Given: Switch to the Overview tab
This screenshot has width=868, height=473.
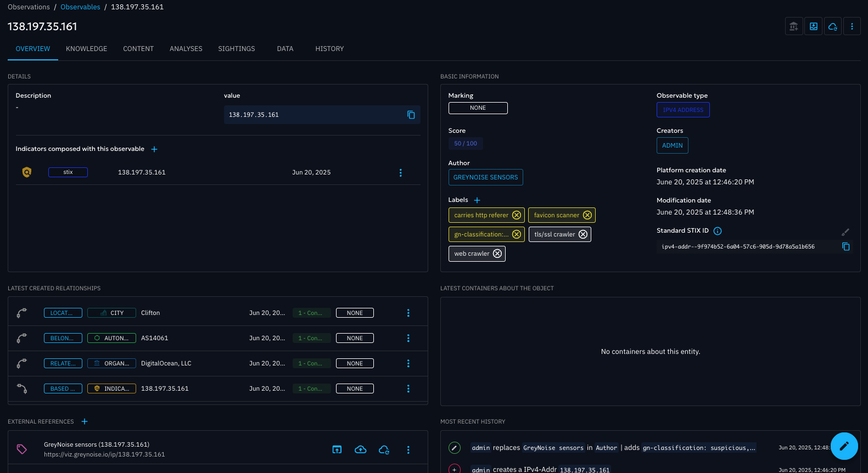Looking at the screenshot, I should pos(33,49).
